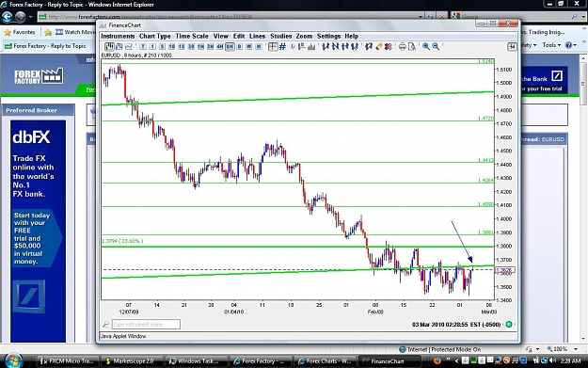Select the line chart type icon
The image size is (588, 368).
(x=129, y=46)
